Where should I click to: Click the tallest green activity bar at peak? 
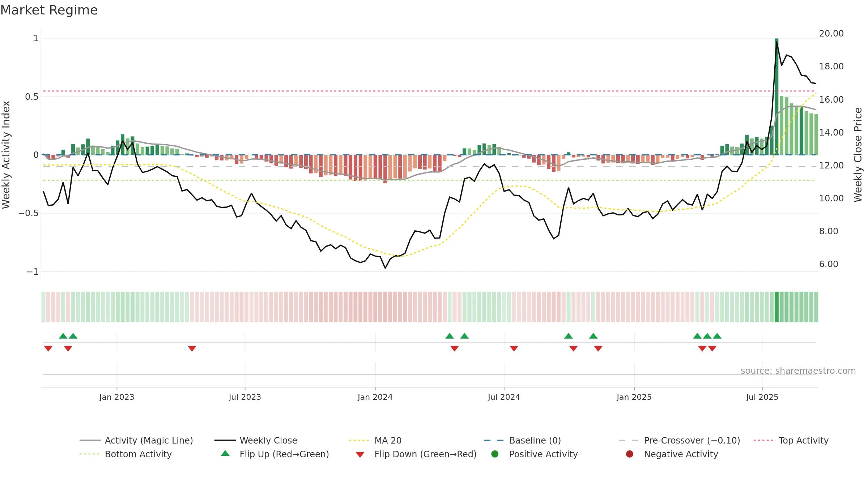pos(776,97)
